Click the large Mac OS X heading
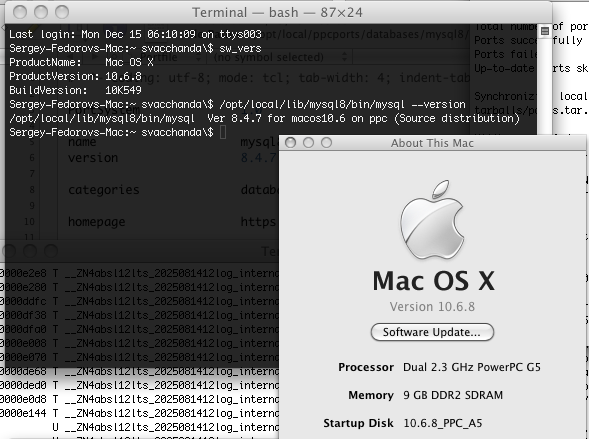This screenshot has width=589, height=439. tap(433, 281)
